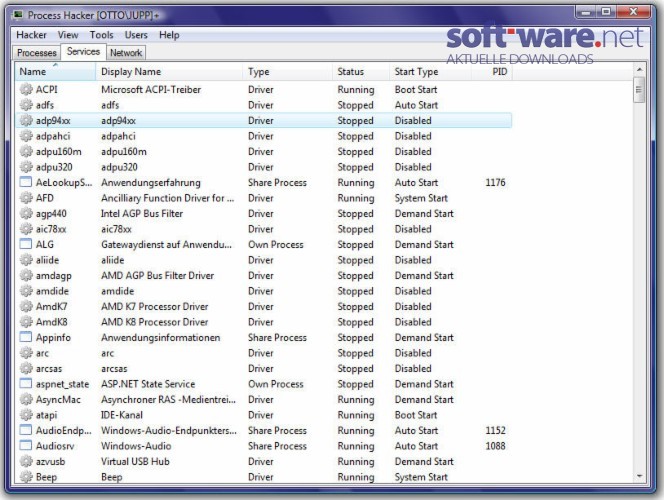664x500 pixels.
Task: Click the gear icon of adfs service
Action: [26, 105]
